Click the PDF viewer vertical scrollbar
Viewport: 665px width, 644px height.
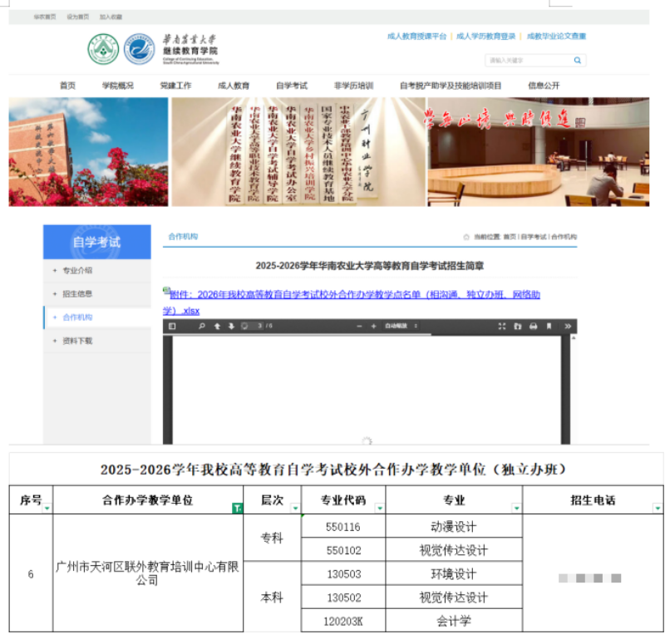574,390
